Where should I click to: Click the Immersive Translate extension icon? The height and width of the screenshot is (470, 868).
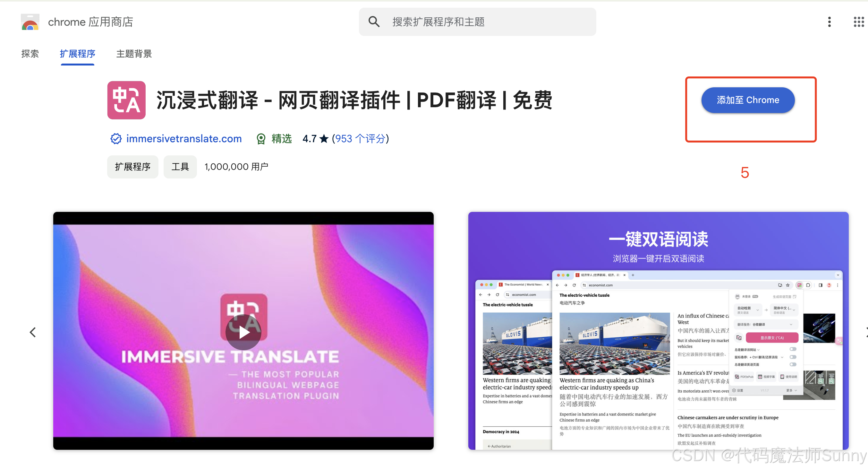coord(126,100)
